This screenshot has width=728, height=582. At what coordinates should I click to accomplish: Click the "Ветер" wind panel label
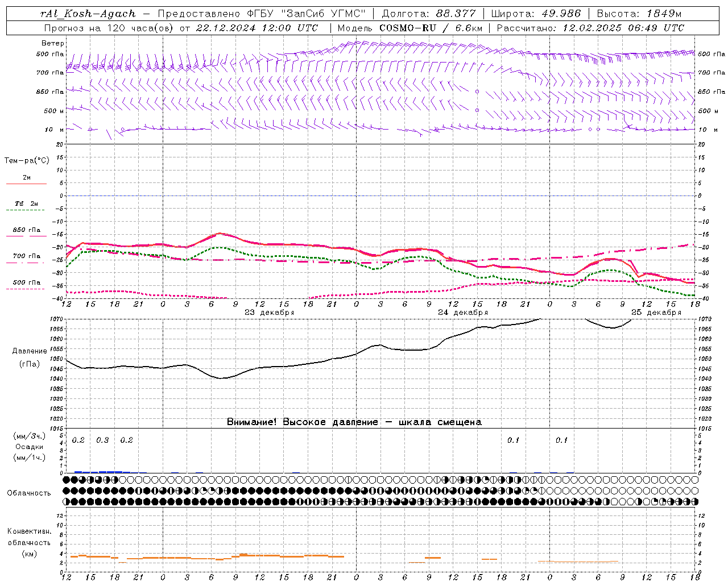[53, 43]
